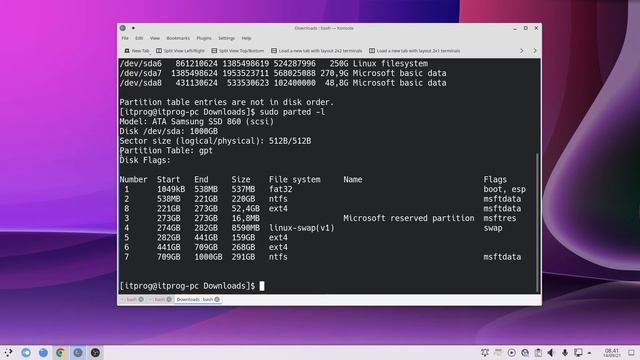Click 'Partition Table: gpt' text
Screen dimensions: 640x360
point(166,151)
